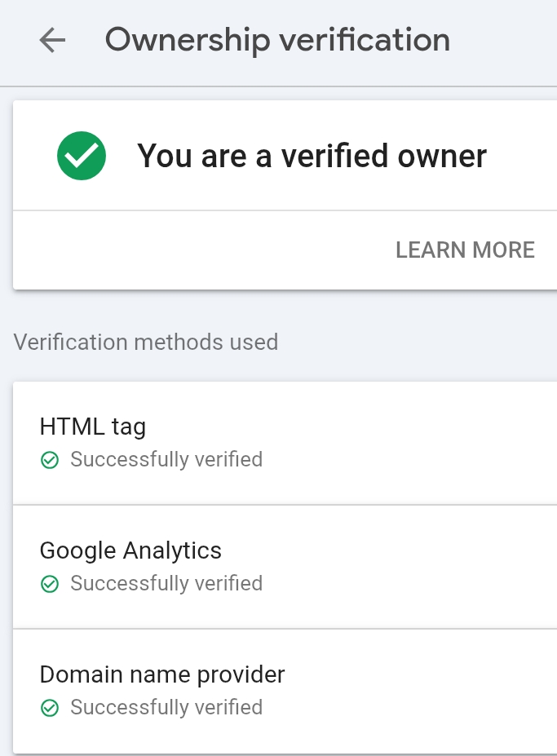Click "Successfully verified" under Domain name provider

click(x=166, y=708)
